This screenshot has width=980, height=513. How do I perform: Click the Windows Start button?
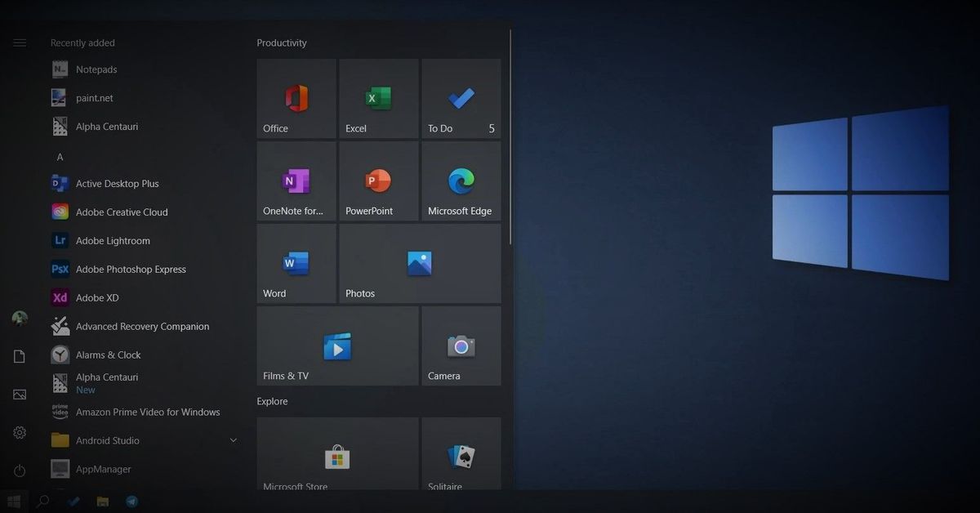pos(14,502)
